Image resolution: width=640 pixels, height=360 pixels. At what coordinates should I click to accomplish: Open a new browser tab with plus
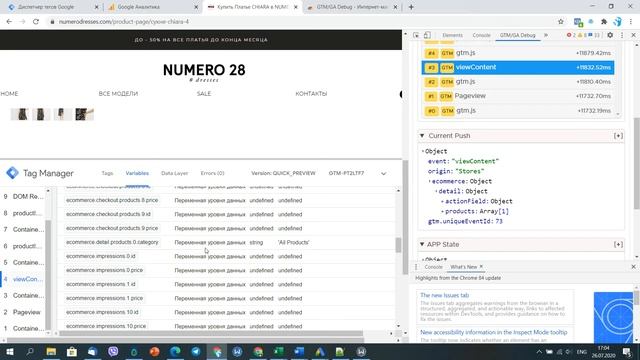pyautogui.click(x=411, y=7)
